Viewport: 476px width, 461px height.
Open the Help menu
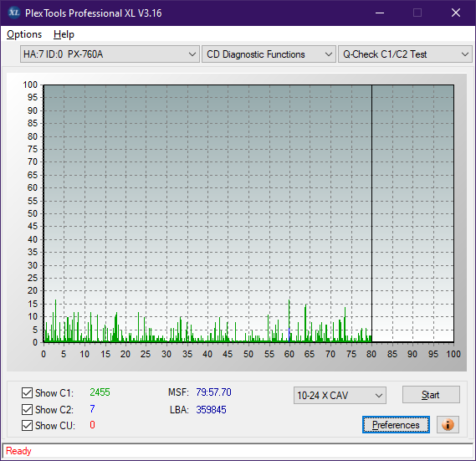click(x=64, y=34)
